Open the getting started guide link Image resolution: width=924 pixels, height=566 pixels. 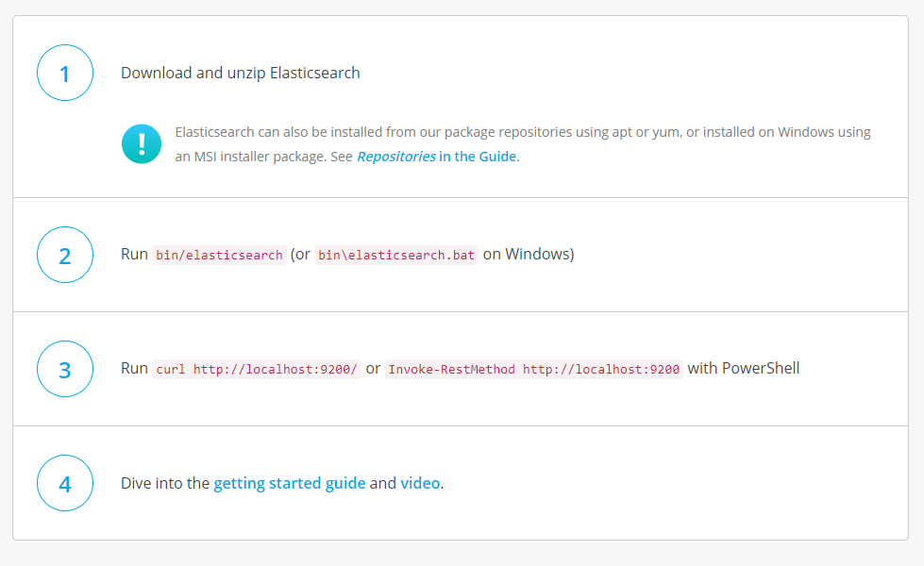click(290, 484)
